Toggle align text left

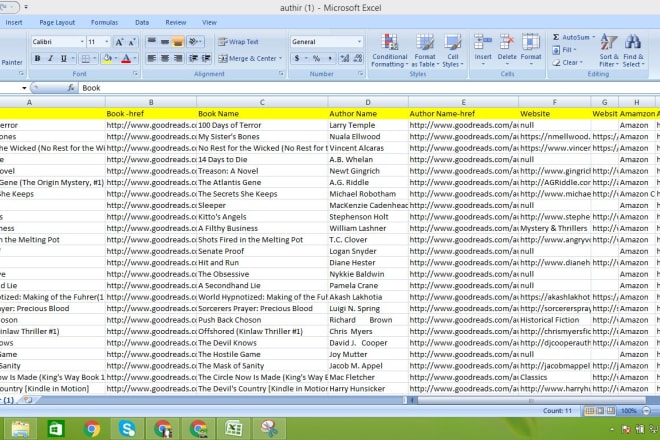point(152,59)
